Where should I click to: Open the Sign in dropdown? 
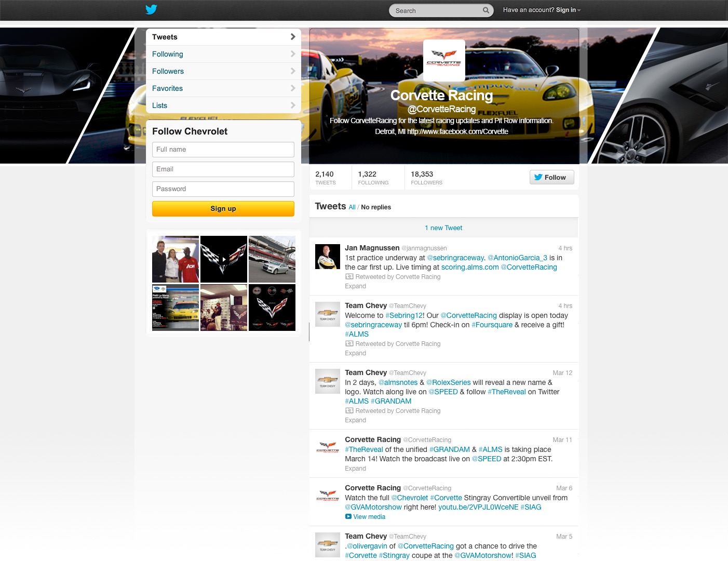point(568,10)
